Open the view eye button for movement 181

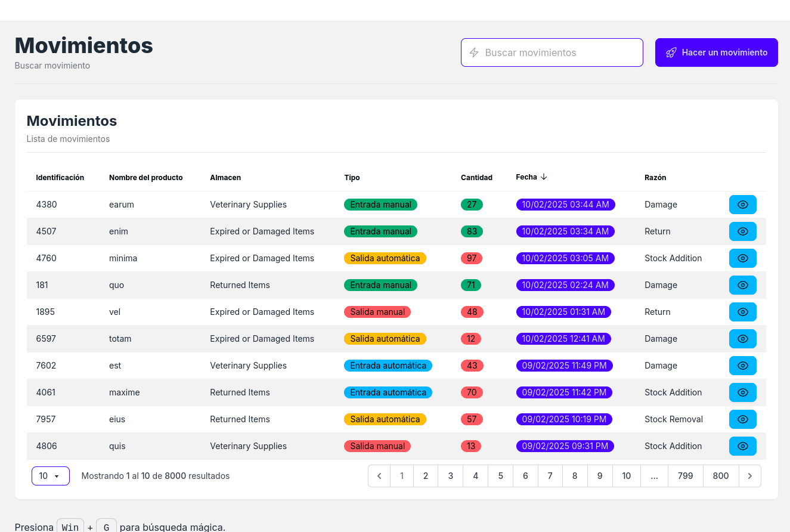click(x=742, y=285)
